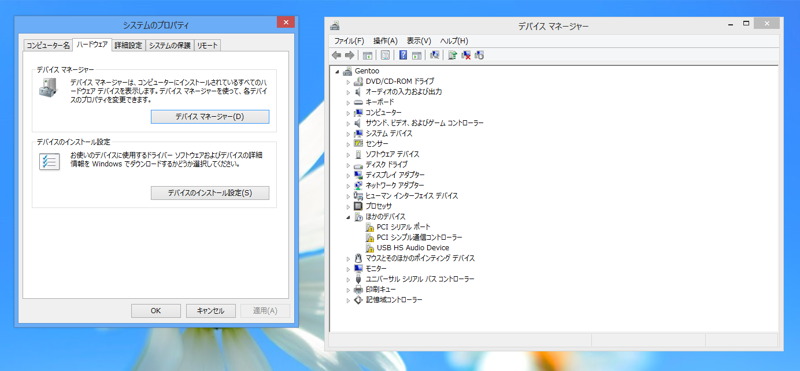800x371 pixels.
Task: Switch to the 詳細設定 tab
Action: pos(128,45)
